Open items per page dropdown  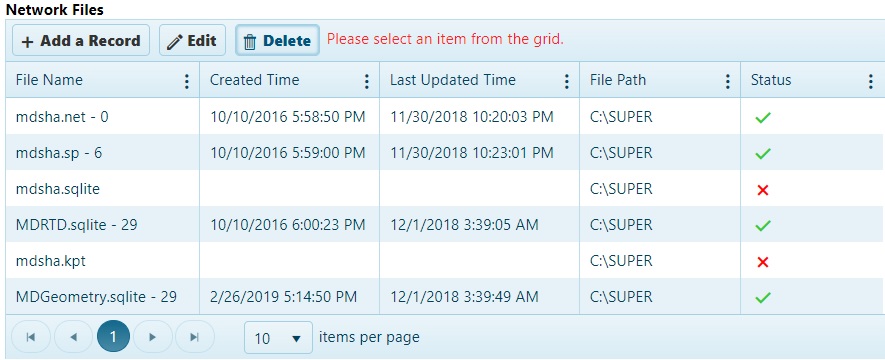(x=278, y=337)
